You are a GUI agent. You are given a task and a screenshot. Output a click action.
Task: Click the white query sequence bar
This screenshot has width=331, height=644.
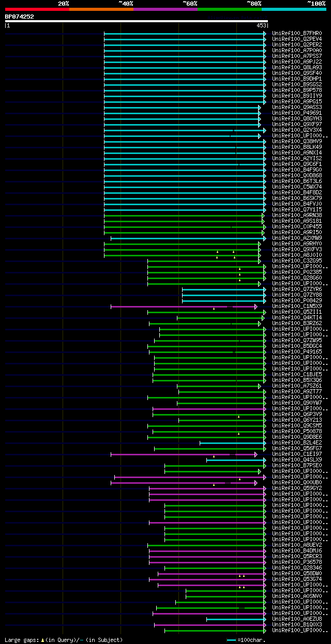click(136, 21)
